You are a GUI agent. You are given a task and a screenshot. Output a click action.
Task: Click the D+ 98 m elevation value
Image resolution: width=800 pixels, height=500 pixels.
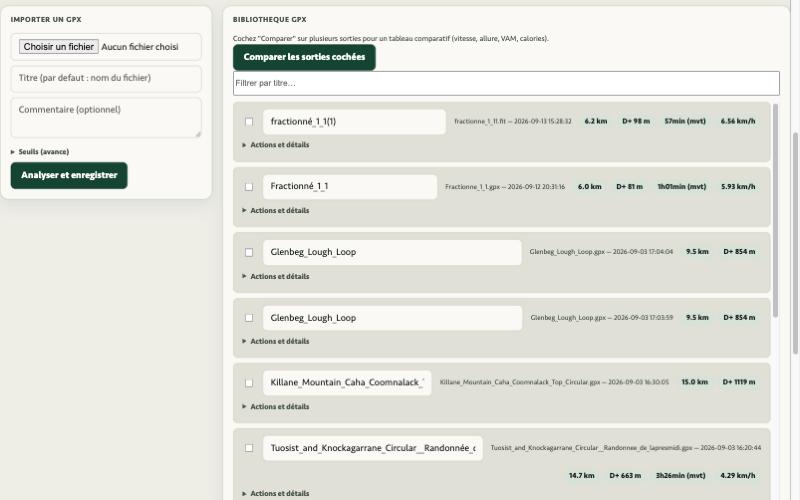(636, 121)
